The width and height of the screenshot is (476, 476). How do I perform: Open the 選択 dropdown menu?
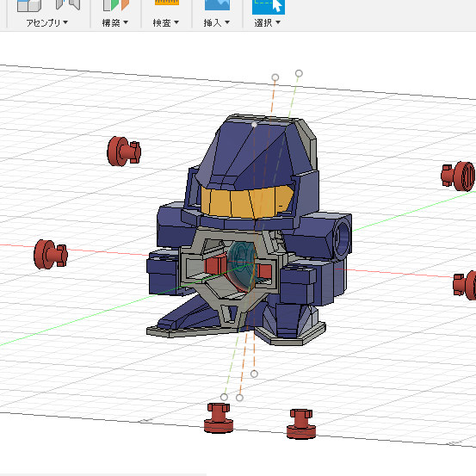click(267, 22)
